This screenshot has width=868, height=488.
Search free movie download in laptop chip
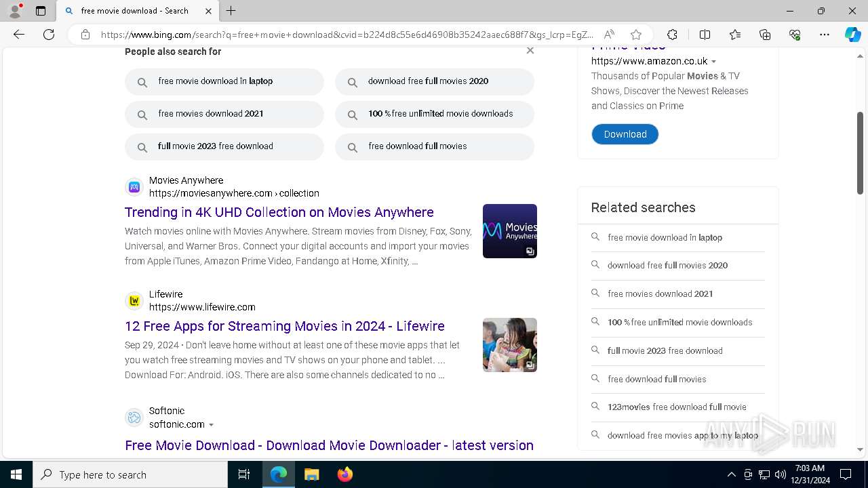pyautogui.click(x=224, y=81)
